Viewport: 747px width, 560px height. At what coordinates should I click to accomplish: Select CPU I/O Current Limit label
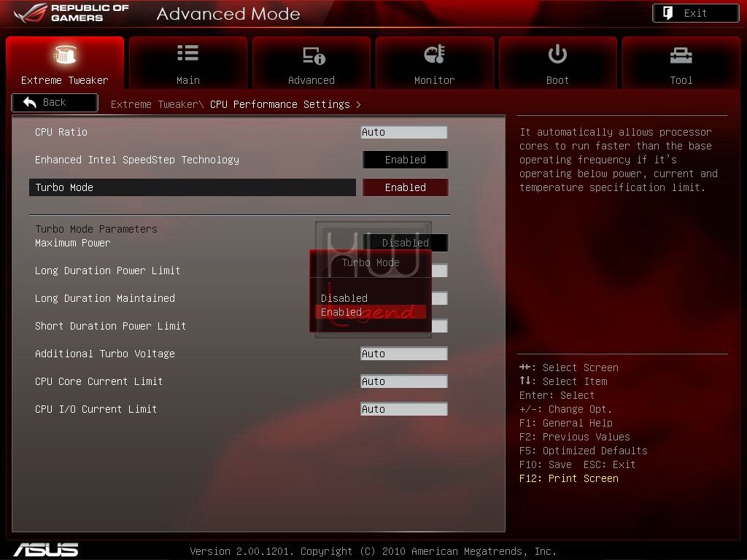pos(96,409)
